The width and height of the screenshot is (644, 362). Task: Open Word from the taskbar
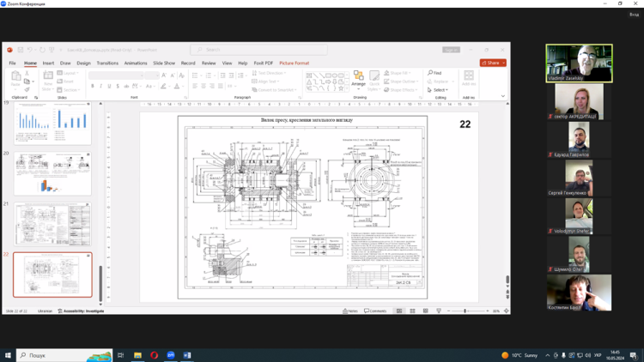pos(187,355)
